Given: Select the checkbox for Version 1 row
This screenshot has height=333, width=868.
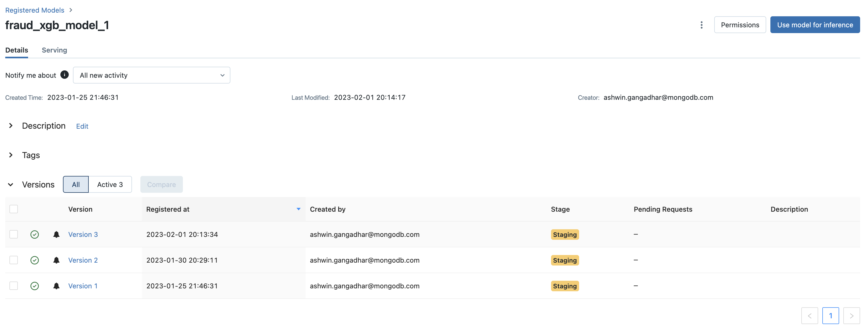Looking at the screenshot, I should (x=14, y=286).
